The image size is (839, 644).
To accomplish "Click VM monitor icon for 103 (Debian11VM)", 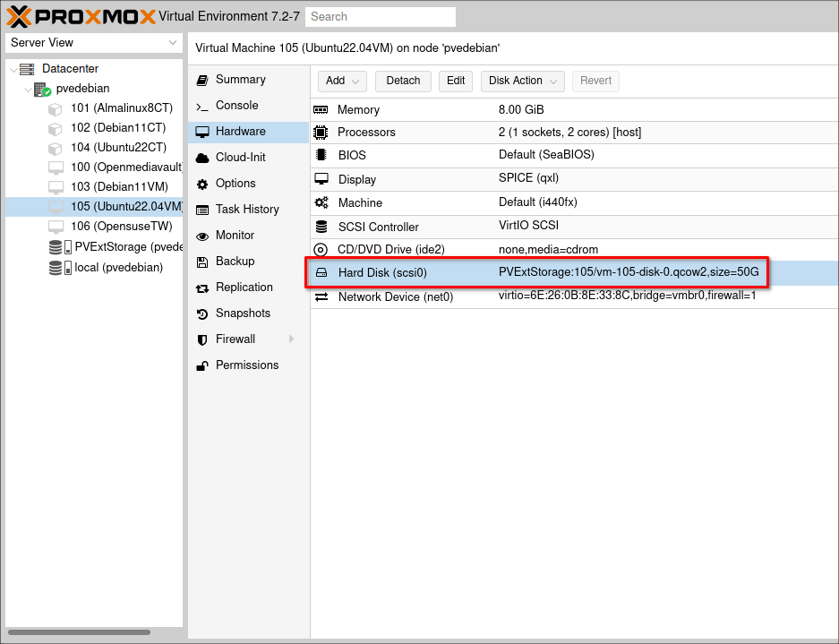I will (x=56, y=187).
